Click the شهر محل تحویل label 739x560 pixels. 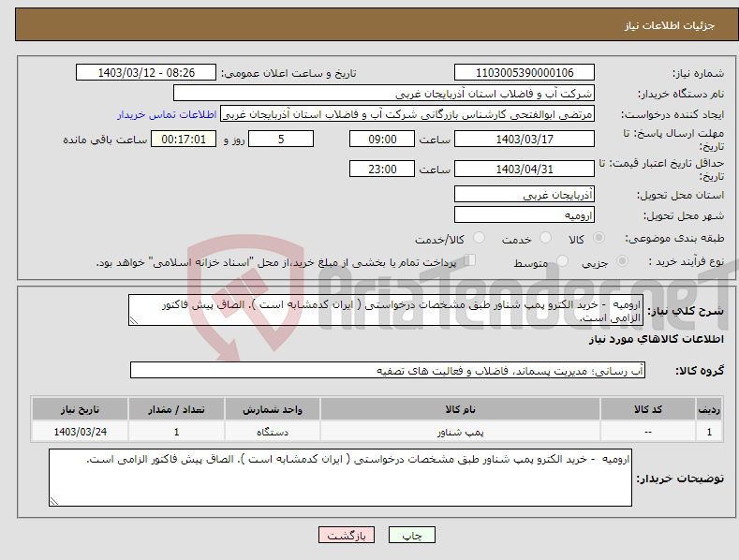(684, 216)
